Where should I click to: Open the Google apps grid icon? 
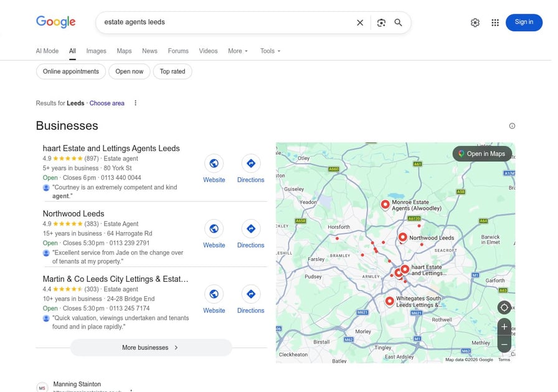(x=495, y=23)
